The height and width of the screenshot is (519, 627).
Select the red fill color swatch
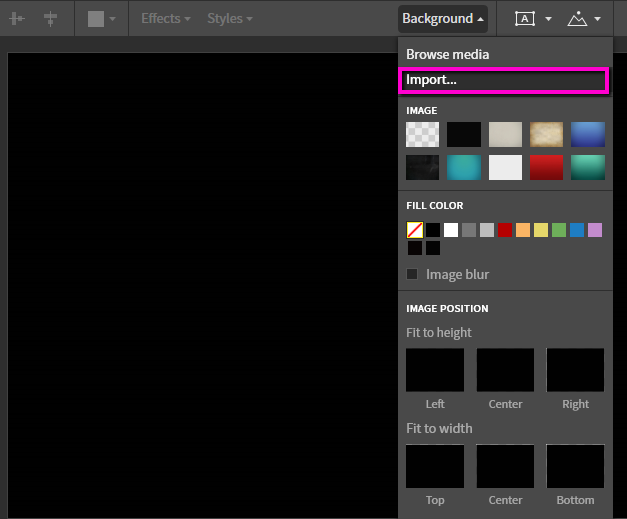coord(505,230)
